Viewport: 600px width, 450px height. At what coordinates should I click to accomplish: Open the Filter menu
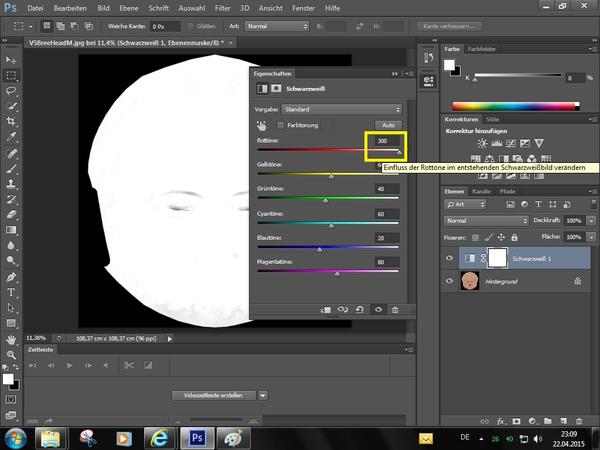click(222, 7)
